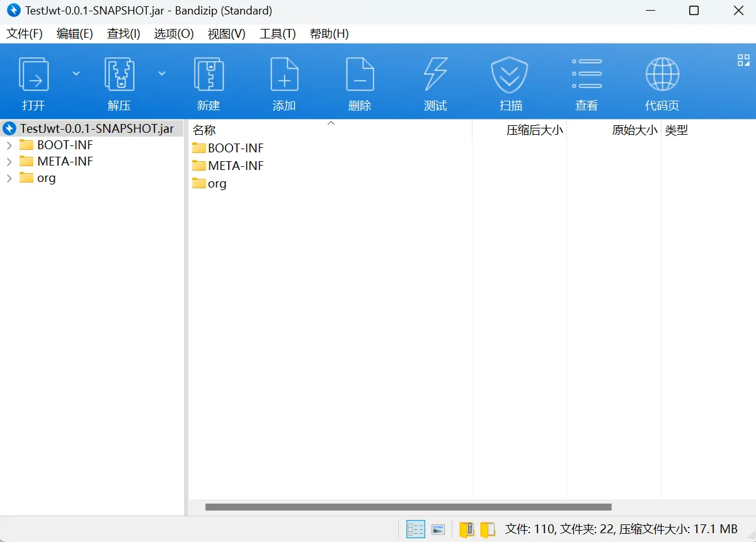The width and height of the screenshot is (756, 542).
Task: Click the New archive (新建) icon
Action: coord(209,74)
